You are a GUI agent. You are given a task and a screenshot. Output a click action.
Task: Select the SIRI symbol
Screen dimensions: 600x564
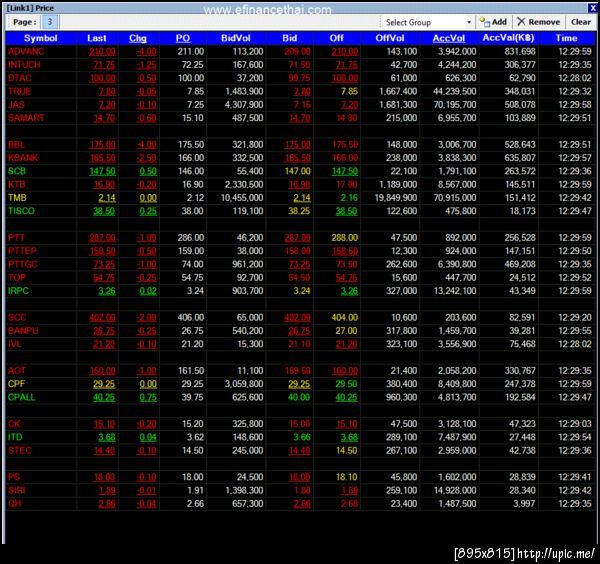[x=16, y=490]
